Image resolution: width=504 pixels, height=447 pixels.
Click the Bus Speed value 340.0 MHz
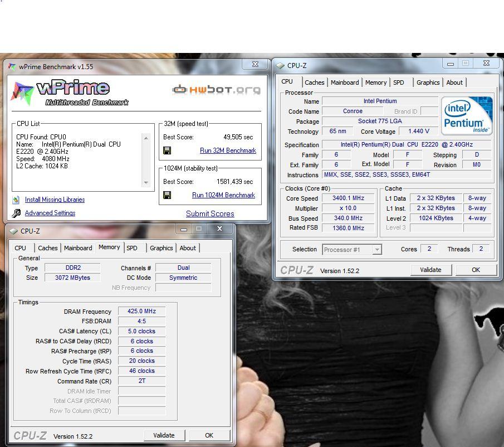[349, 218]
